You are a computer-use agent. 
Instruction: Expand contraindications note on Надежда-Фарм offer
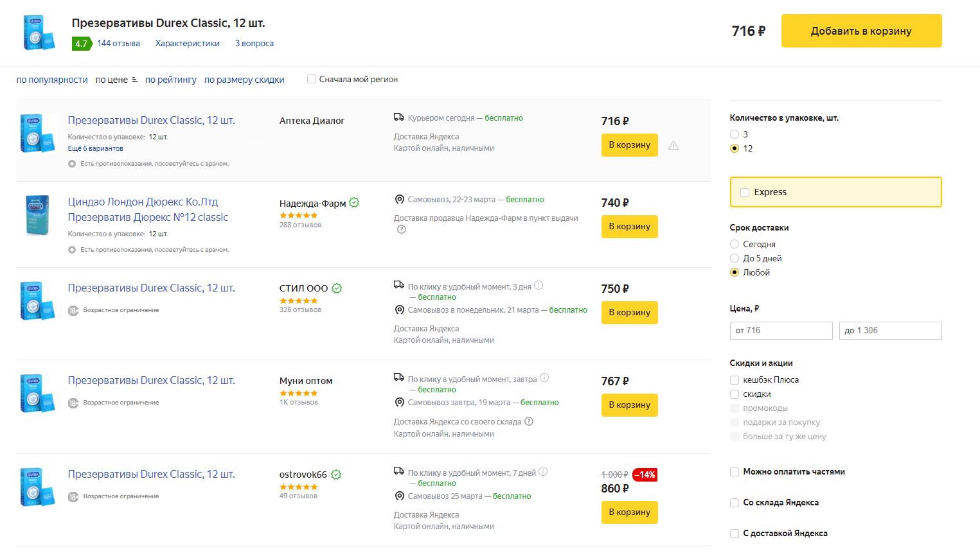coord(72,250)
